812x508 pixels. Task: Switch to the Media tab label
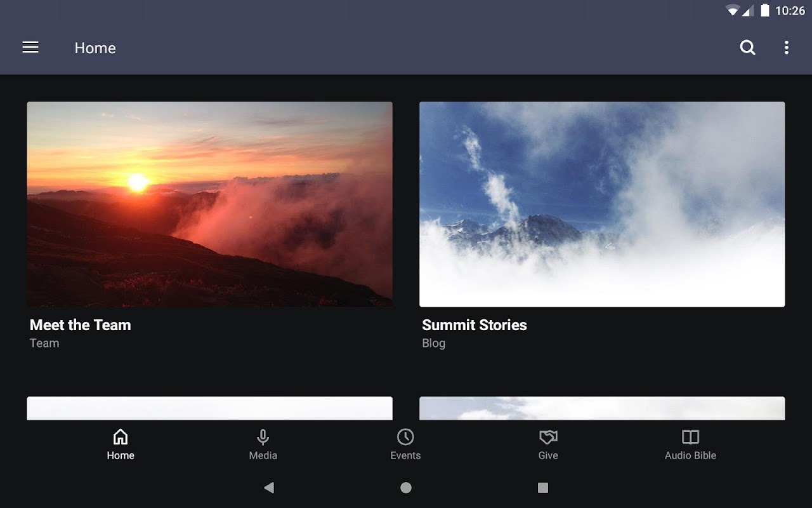pos(263,455)
